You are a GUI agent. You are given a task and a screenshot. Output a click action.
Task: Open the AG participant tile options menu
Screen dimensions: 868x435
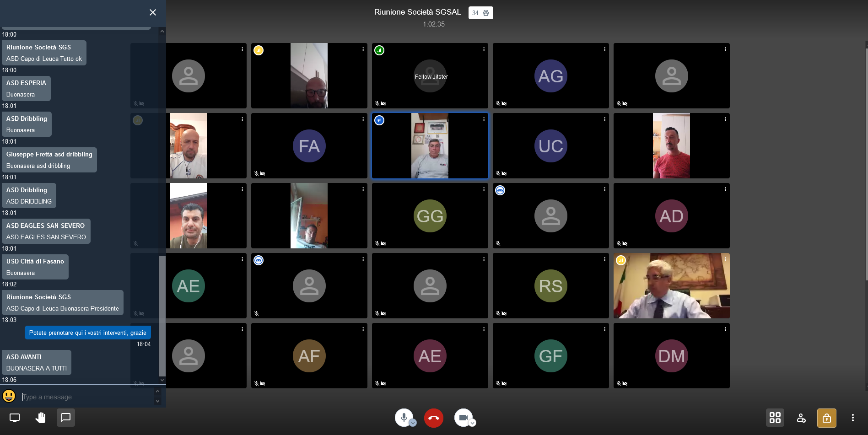(x=604, y=49)
